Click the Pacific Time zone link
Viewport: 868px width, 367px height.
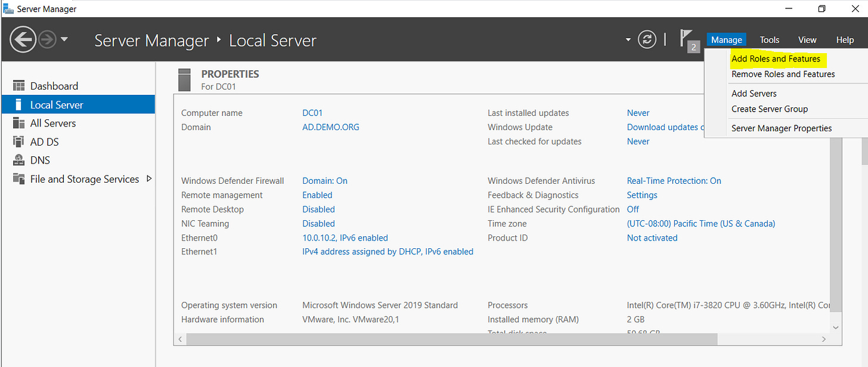[701, 224]
